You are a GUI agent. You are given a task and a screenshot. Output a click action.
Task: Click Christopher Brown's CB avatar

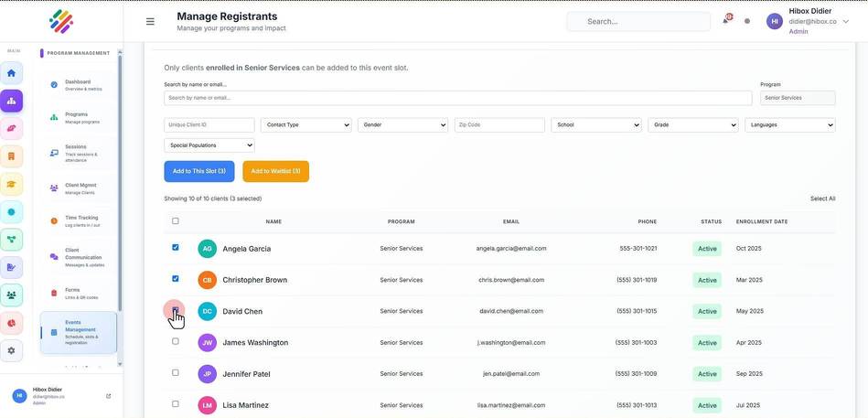coord(207,280)
